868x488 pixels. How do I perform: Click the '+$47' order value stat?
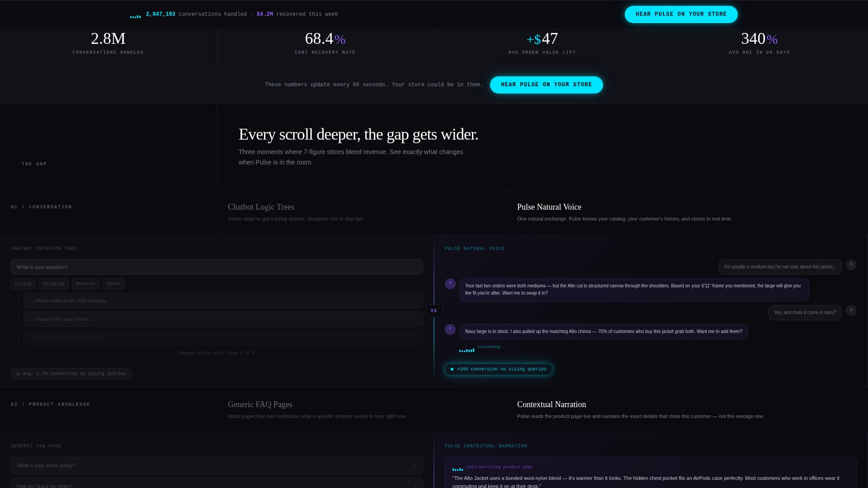[542, 39]
